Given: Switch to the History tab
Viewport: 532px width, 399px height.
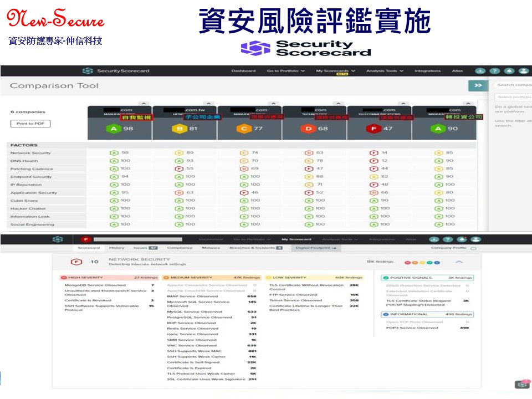Looking at the screenshot, I should (117, 248).
